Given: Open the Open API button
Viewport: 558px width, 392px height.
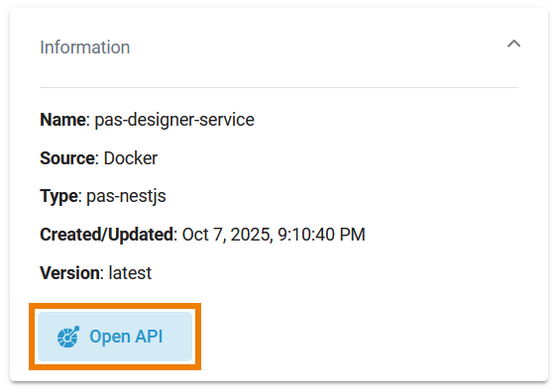Looking at the screenshot, I should 115,337.
